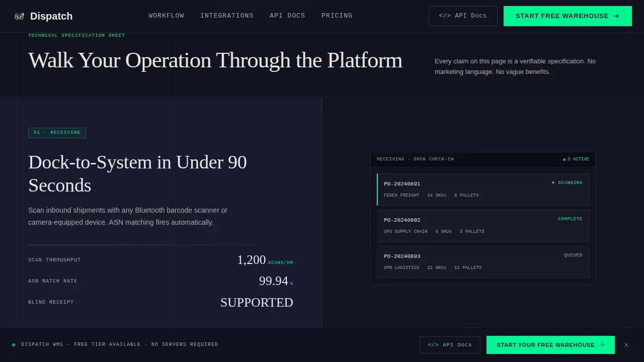Image resolution: width=644 pixels, height=362 pixels.
Task: Click Dispatch WMS free tier banner text
Action: (119, 344)
